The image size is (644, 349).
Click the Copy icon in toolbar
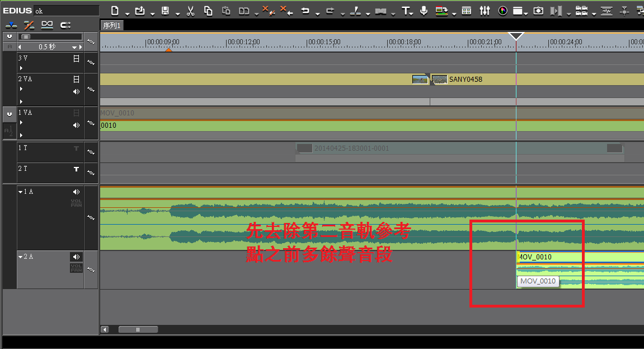208,11
